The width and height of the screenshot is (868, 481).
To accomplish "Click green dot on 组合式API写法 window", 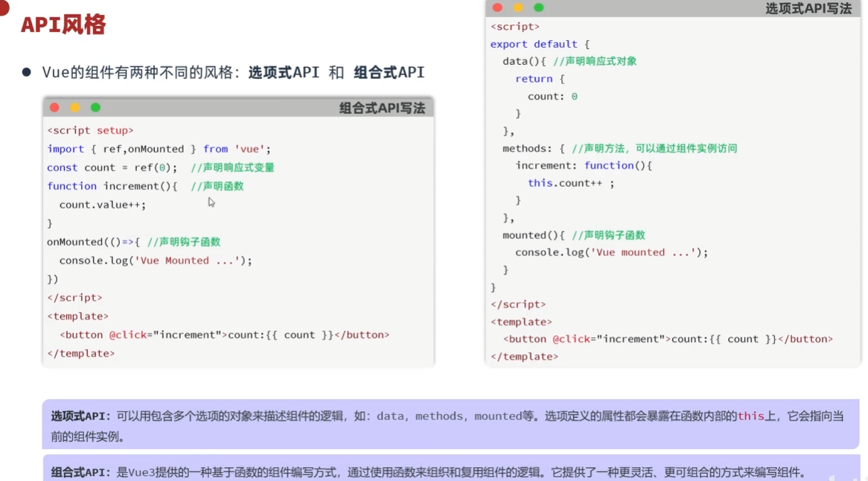I will (x=95, y=107).
